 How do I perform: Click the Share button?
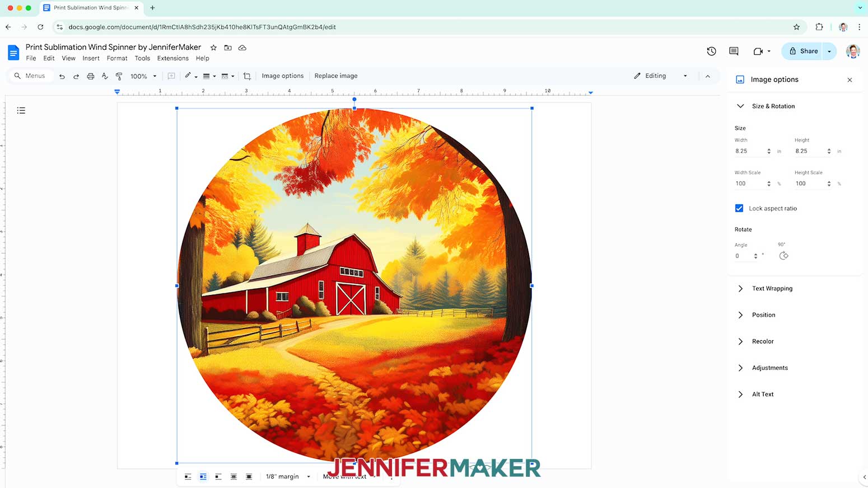[802, 51]
